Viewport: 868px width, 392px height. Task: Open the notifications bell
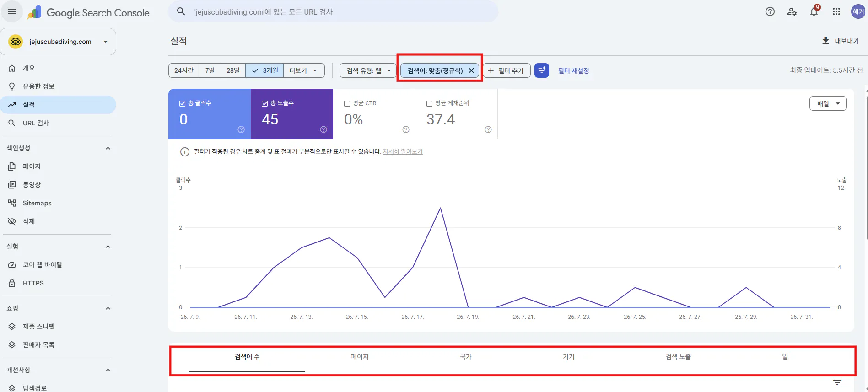click(x=814, y=12)
